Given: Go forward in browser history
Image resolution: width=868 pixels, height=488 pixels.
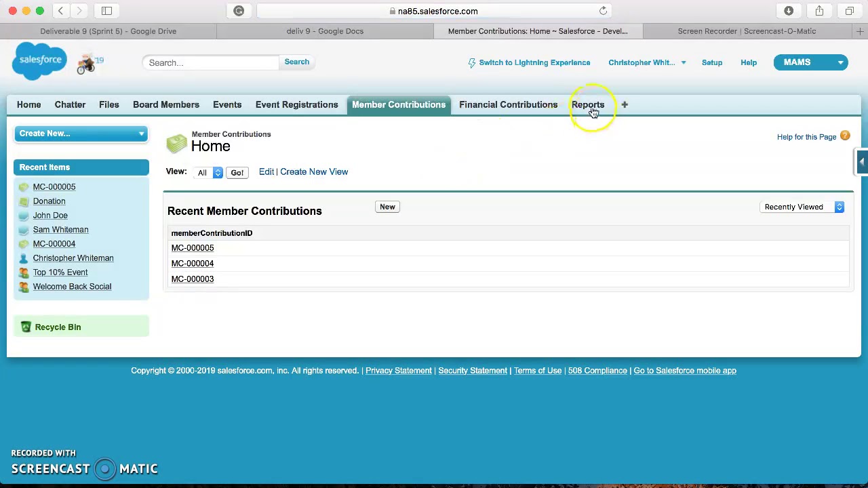Looking at the screenshot, I should pos(79,11).
